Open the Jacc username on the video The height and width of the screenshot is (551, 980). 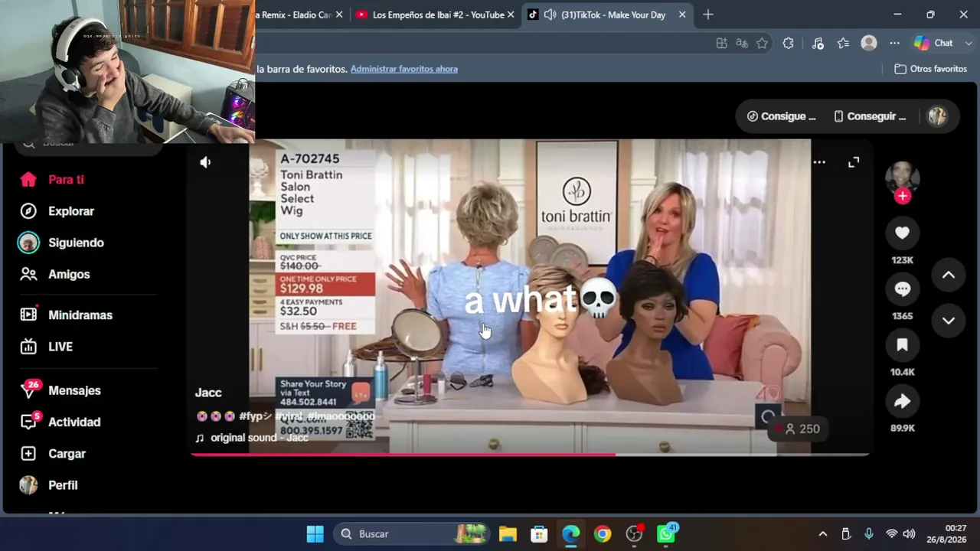pos(208,393)
